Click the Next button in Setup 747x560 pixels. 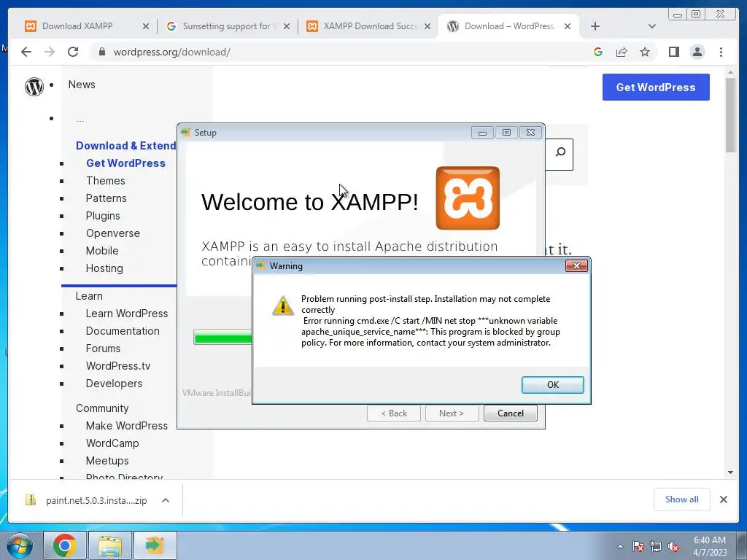click(452, 413)
